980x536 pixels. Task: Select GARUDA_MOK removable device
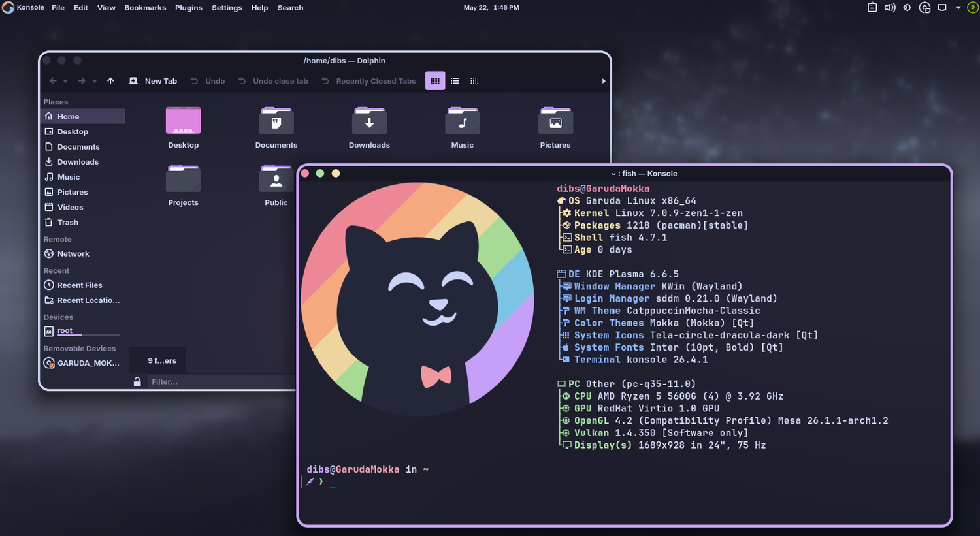pyautogui.click(x=82, y=362)
